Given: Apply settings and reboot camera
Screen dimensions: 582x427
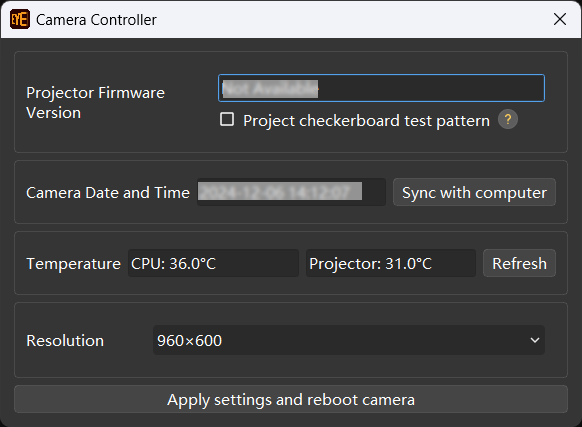Looking at the screenshot, I should (291, 400).
